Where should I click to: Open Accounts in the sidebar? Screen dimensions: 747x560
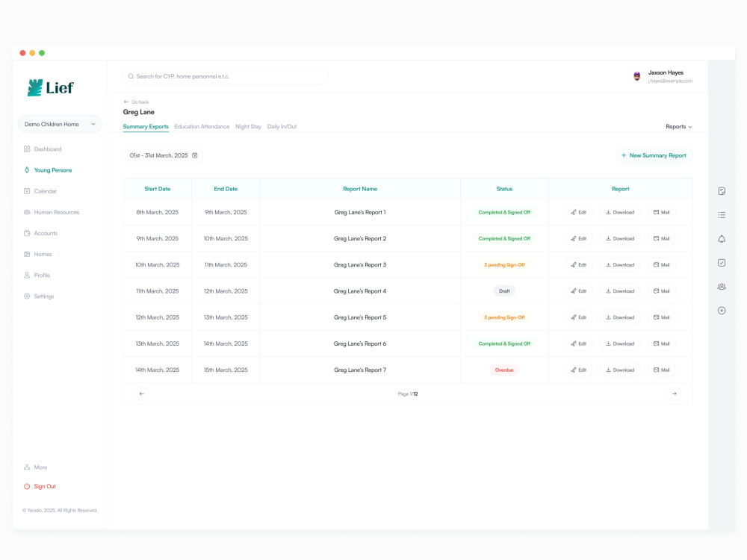coord(40,233)
